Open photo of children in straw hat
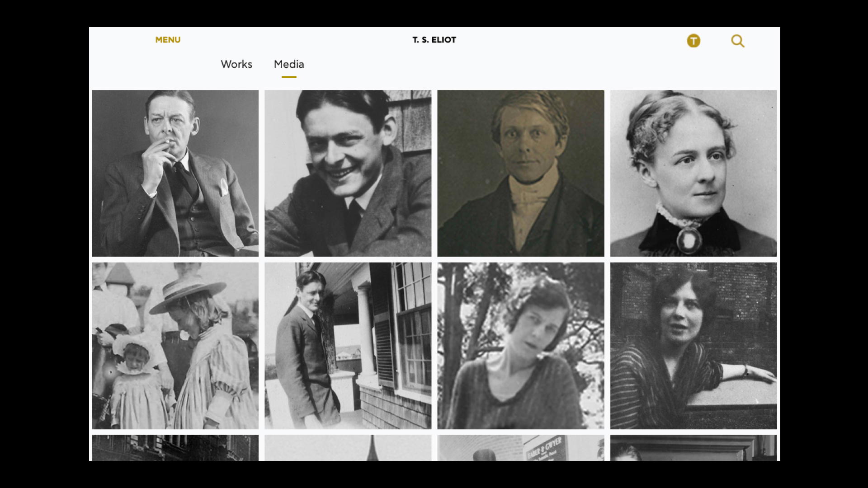Screen dimensions: 868x488 click(x=175, y=346)
